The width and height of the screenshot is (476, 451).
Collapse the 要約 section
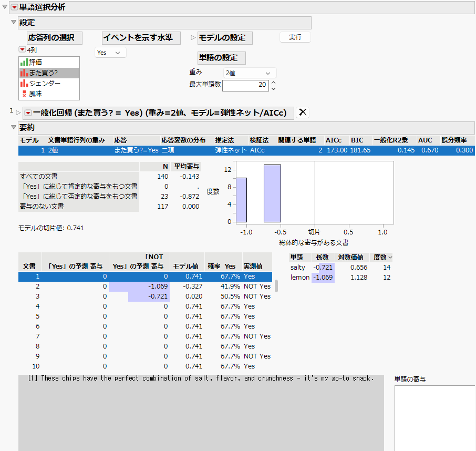[x=13, y=127]
